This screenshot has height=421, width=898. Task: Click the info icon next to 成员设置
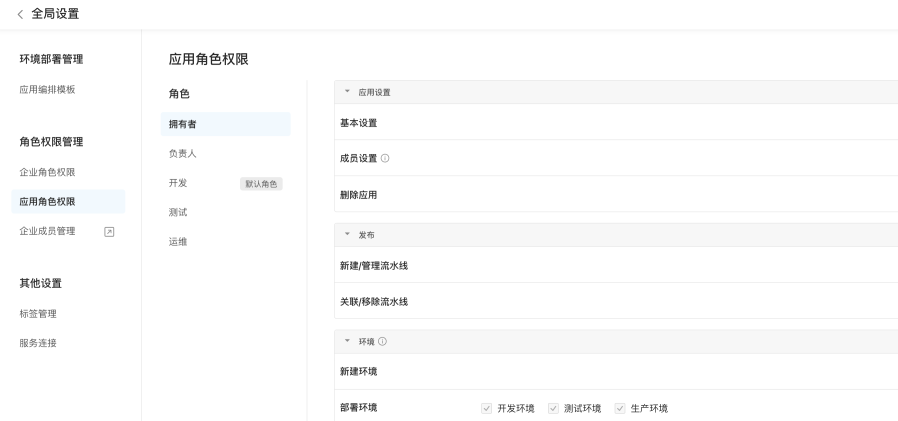click(385, 158)
